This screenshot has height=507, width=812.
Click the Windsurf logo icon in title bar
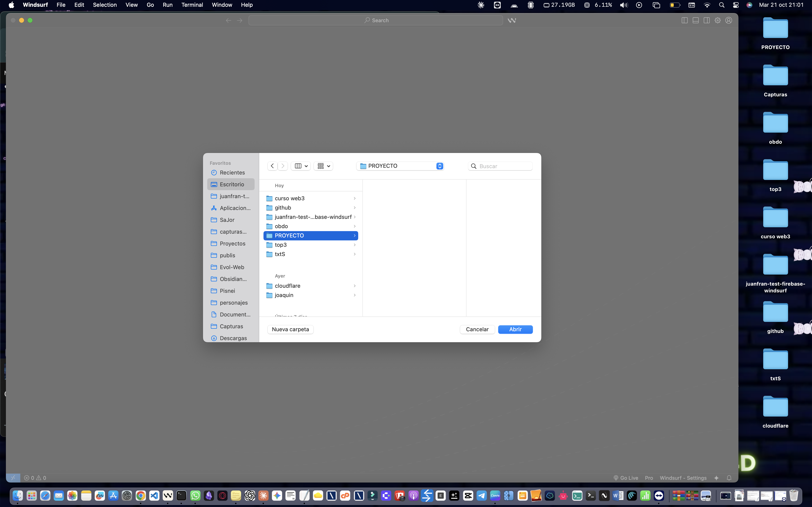click(x=512, y=20)
